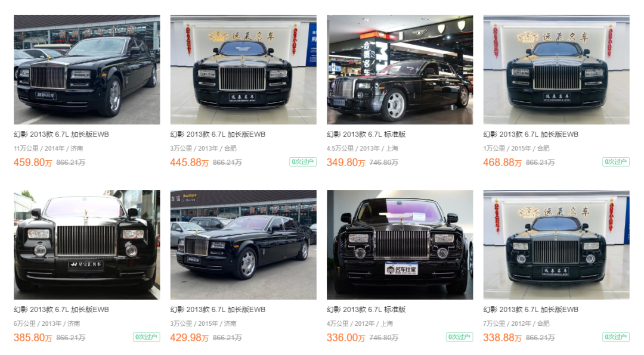Open title of the 4万公里 2012年 上海 listing
This screenshot has height=355, width=644.
366,310
